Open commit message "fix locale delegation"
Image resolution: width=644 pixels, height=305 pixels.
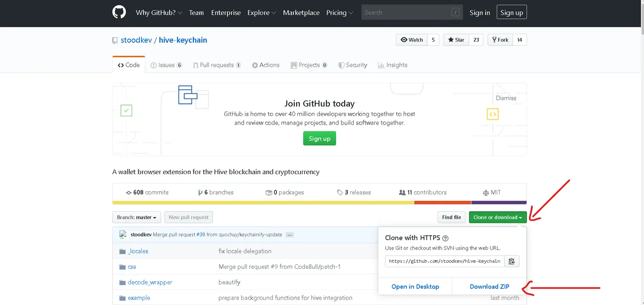[x=245, y=251]
